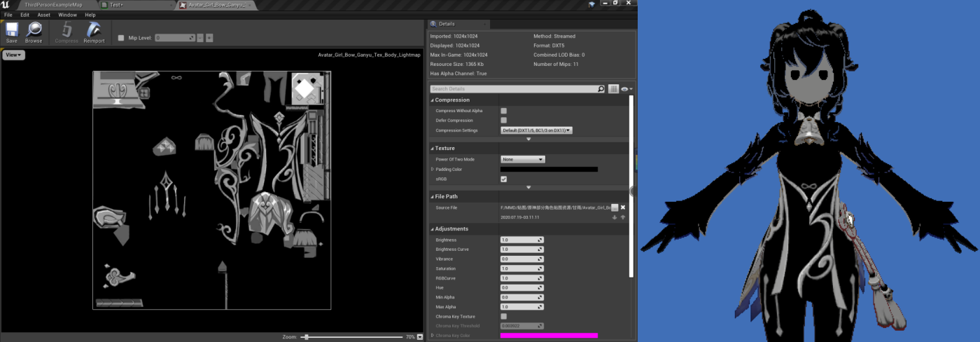Viewport: 980px width, 342px height.
Task: Open the Help menu
Action: pos(90,15)
